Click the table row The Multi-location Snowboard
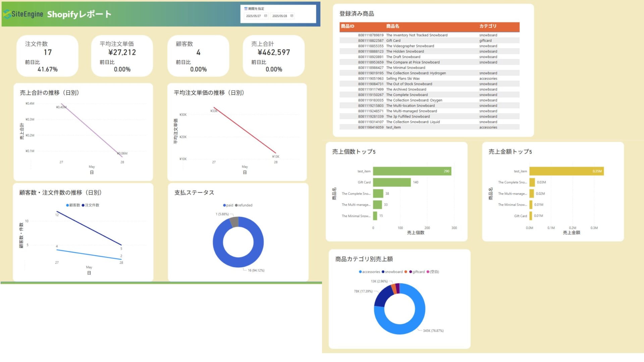 coord(429,106)
